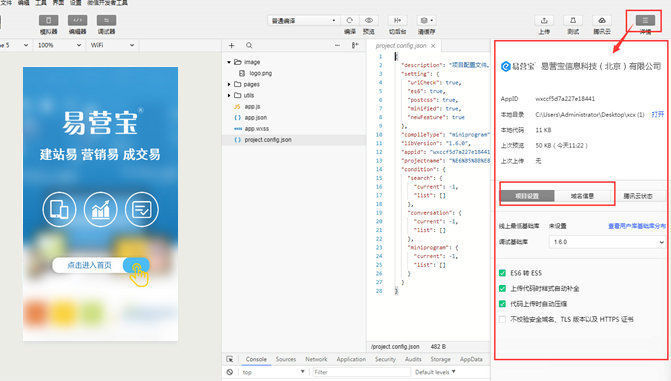The width and height of the screenshot is (671, 381).
Task: Click the 打开 link next to local directory
Action: tap(658, 114)
